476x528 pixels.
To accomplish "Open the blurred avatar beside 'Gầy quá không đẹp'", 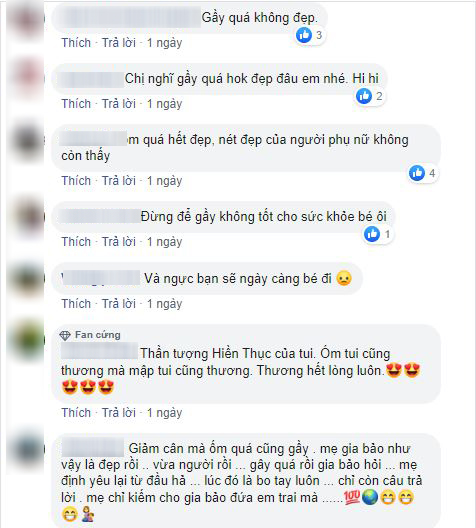I will [26, 19].
